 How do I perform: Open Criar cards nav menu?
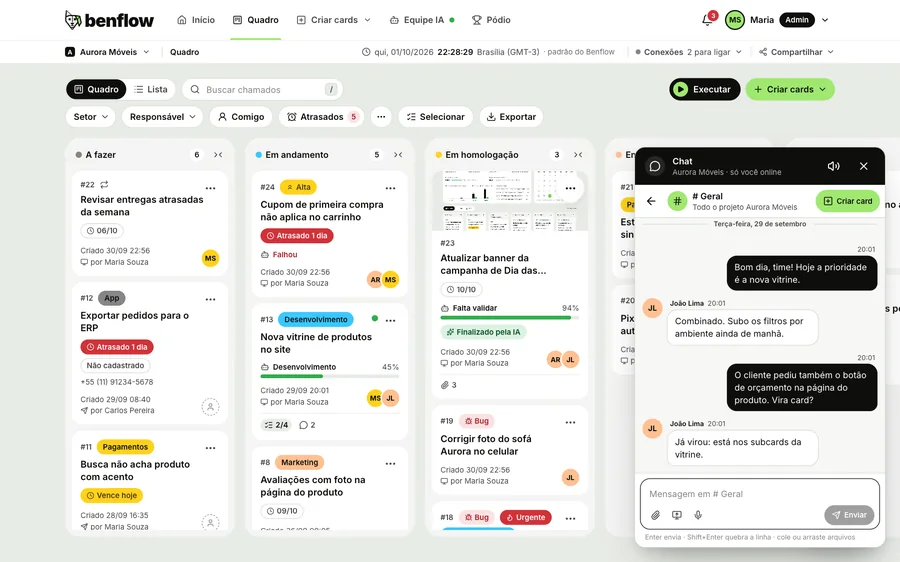click(x=333, y=20)
